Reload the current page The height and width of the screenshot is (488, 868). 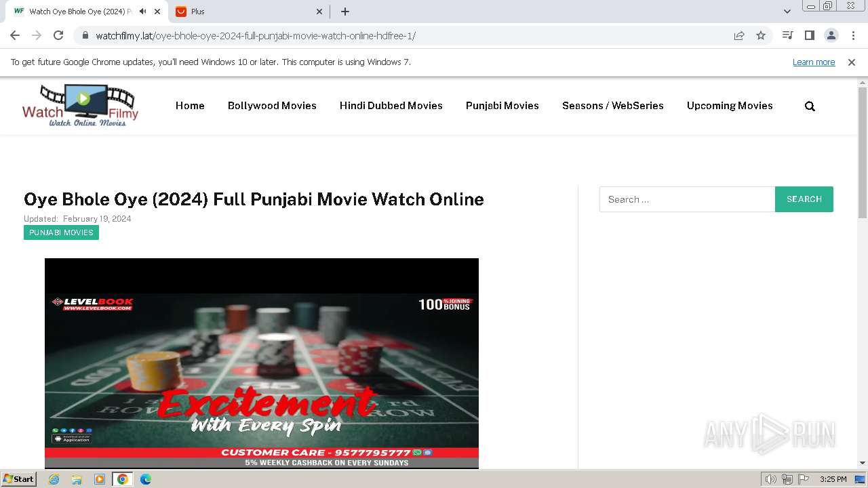coord(58,35)
